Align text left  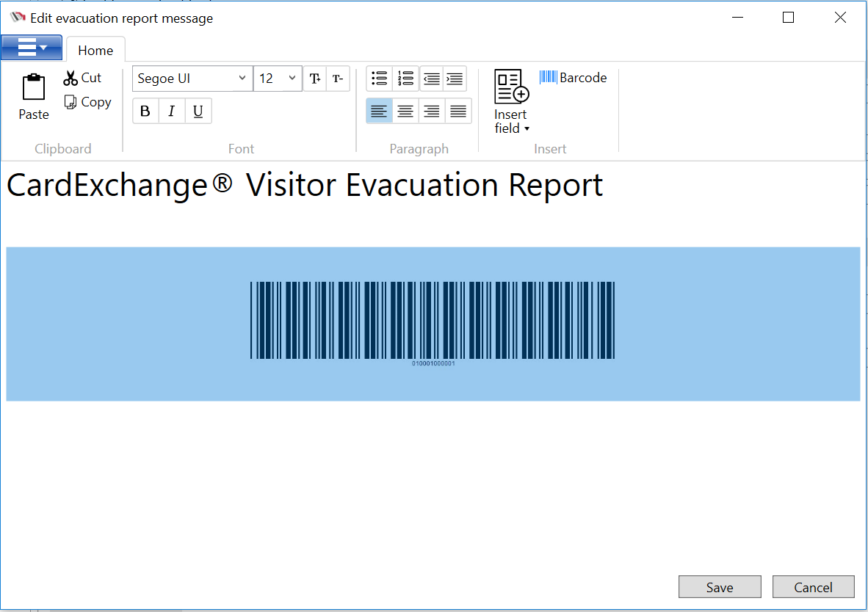click(x=379, y=112)
